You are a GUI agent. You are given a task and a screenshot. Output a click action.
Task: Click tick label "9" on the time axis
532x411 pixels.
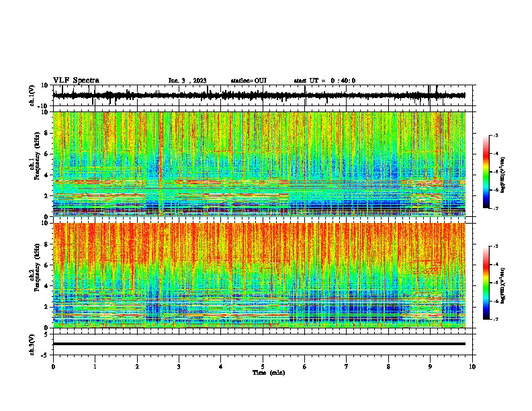(x=430, y=367)
